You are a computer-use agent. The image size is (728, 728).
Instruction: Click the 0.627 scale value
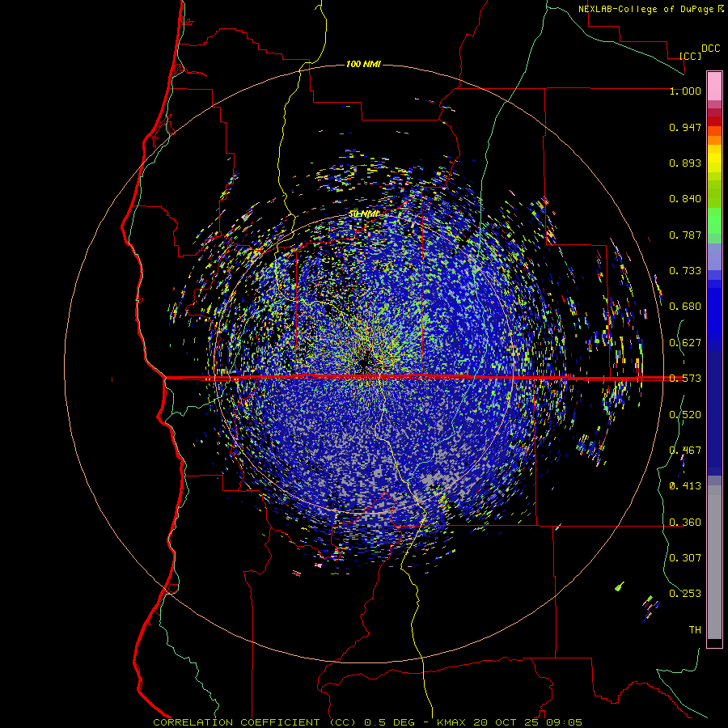point(685,343)
